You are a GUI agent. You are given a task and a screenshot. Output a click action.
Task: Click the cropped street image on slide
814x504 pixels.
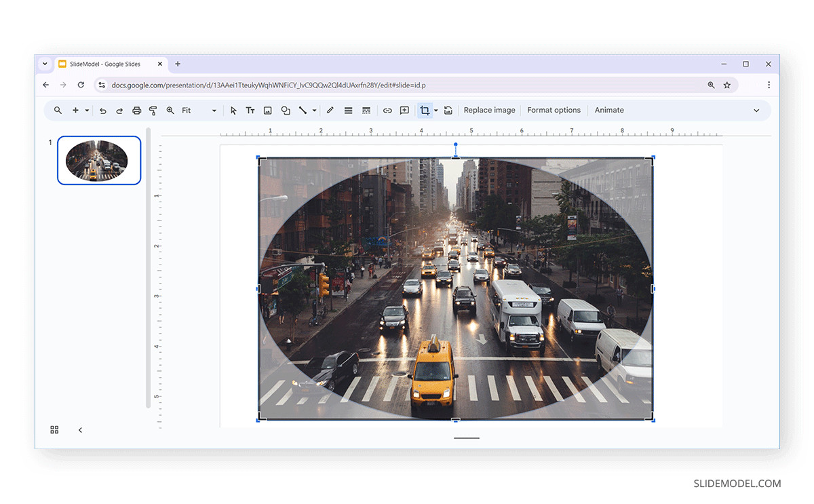point(456,289)
